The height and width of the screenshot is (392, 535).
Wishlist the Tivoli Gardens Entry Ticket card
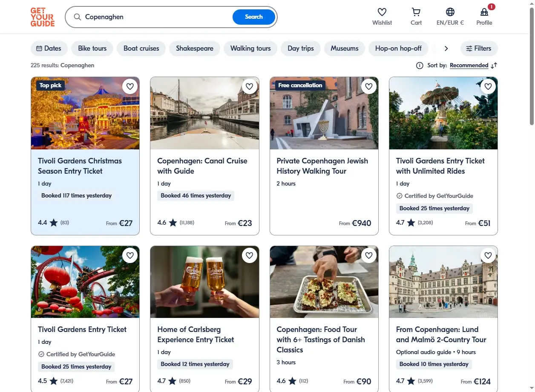pos(130,255)
